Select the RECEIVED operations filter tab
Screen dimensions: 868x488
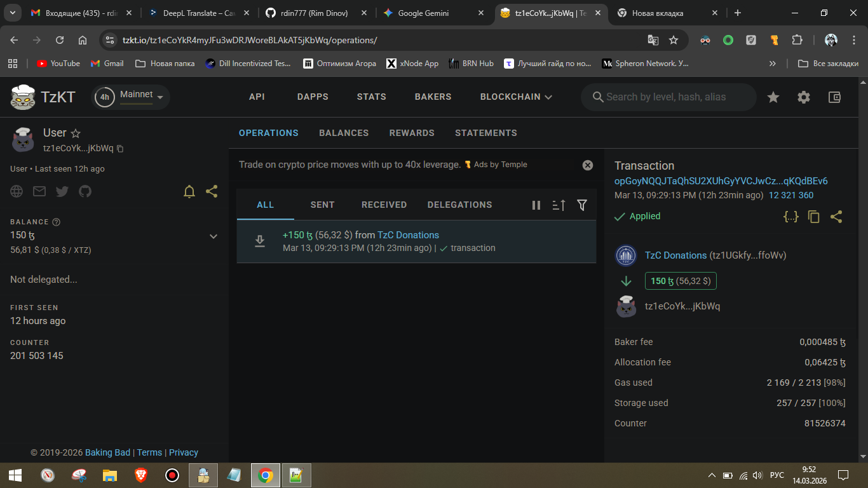coord(384,205)
